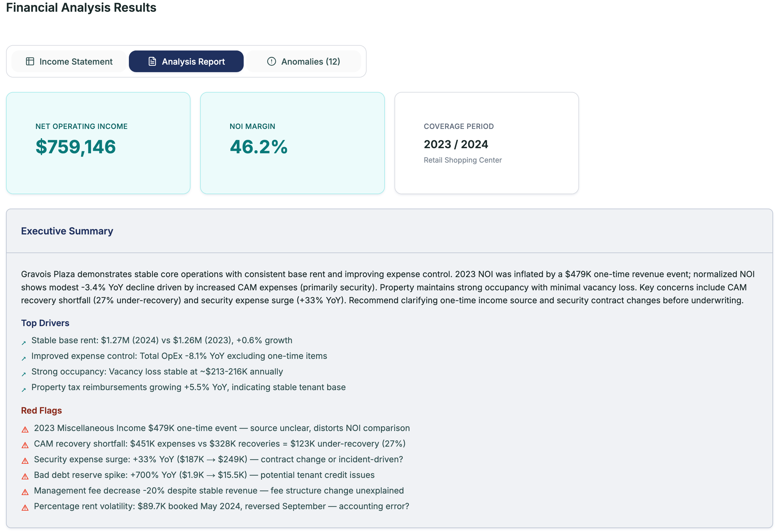Click the alert circle icon on Anomalies tab

pos(272,61)
